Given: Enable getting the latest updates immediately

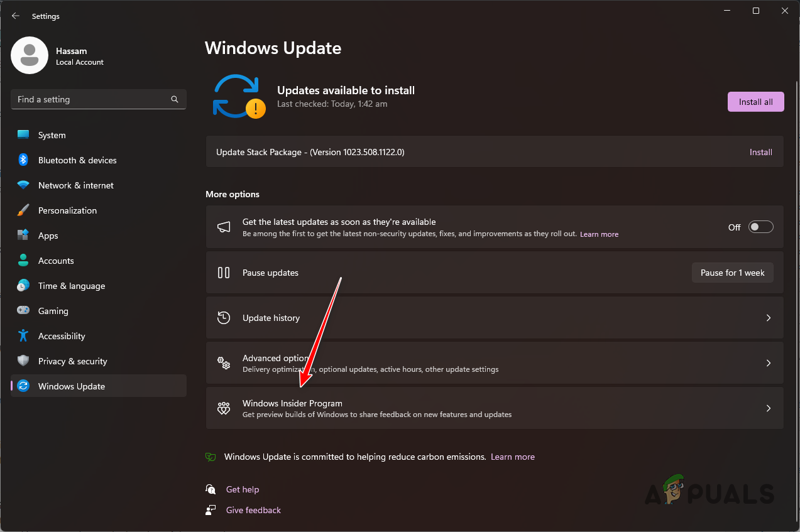Looking at the screenshot, I should pos(760,227).
